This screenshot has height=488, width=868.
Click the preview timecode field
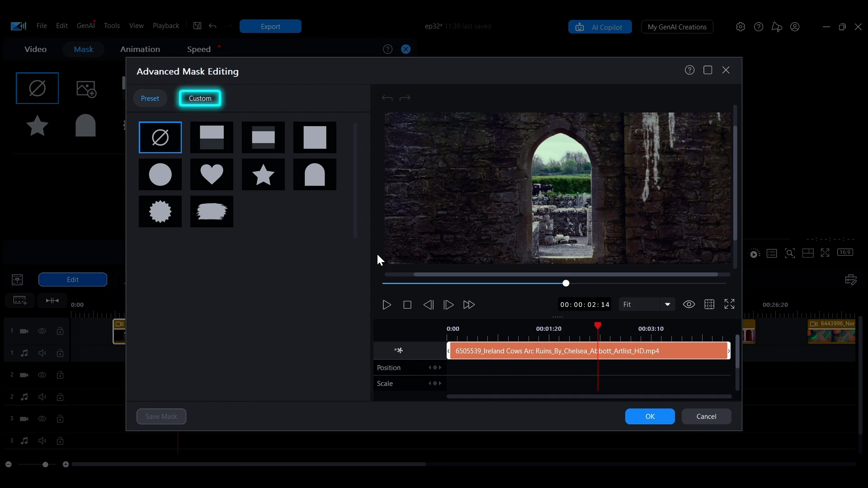pos(585,305)
